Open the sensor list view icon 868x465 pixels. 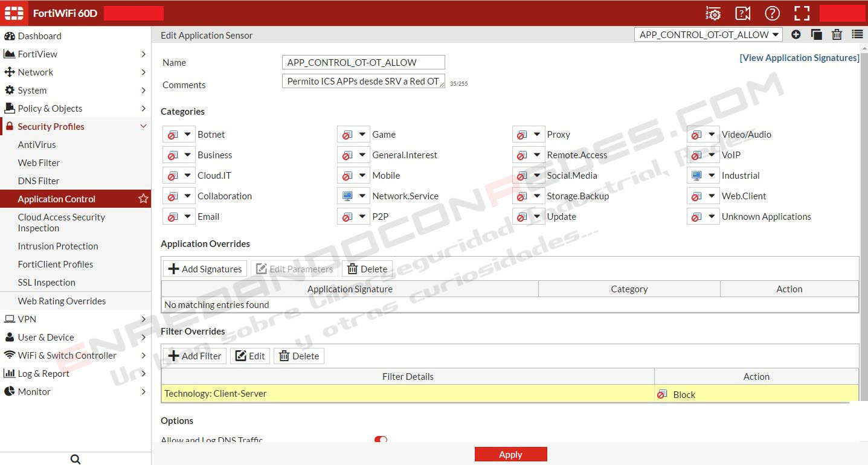[857, 35]
